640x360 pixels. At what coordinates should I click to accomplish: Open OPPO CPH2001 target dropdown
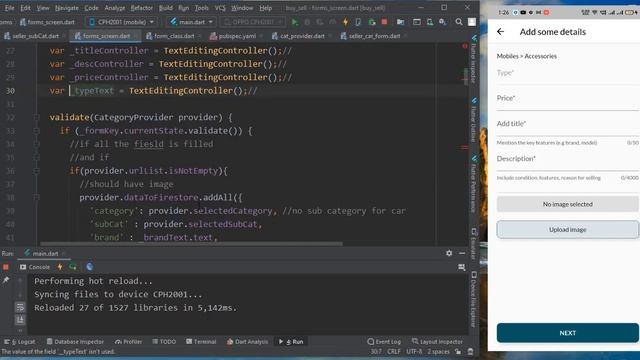coord(253,22)
